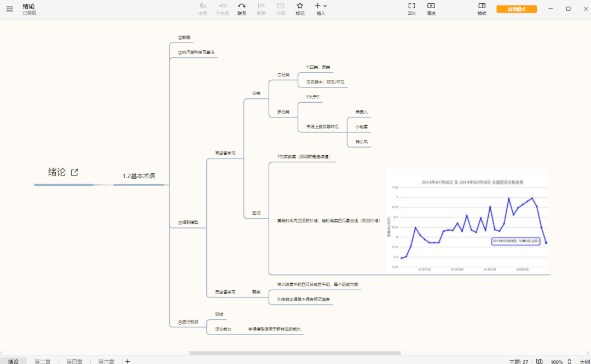591x364 pixels.
Task: Open the zoom percentage stepper
Action: click(569, 361)
